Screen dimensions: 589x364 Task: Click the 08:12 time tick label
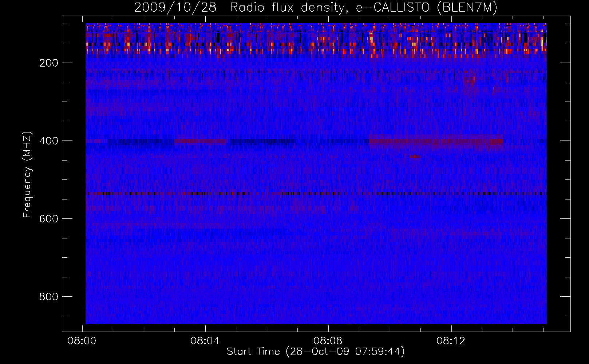pyautogui.click(x=451, y=341)
